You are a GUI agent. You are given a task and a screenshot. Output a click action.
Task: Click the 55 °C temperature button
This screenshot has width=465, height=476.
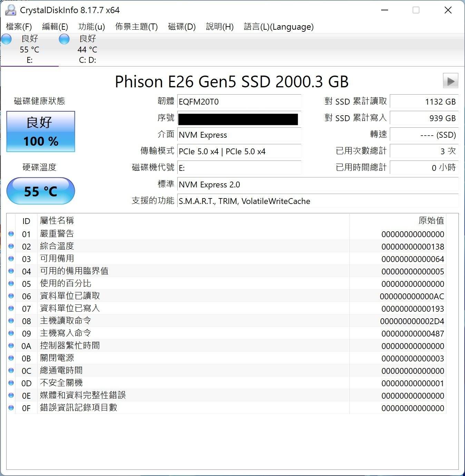click(x=41, y=191)
